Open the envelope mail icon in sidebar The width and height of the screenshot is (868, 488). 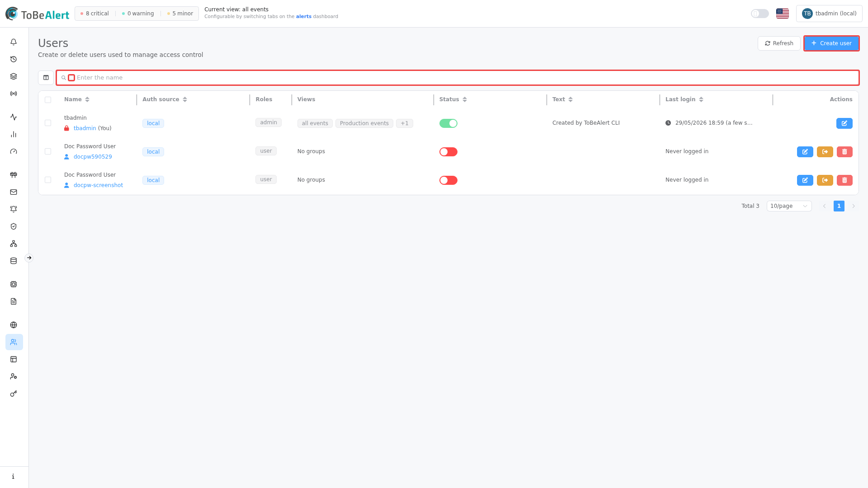point(14,192)
